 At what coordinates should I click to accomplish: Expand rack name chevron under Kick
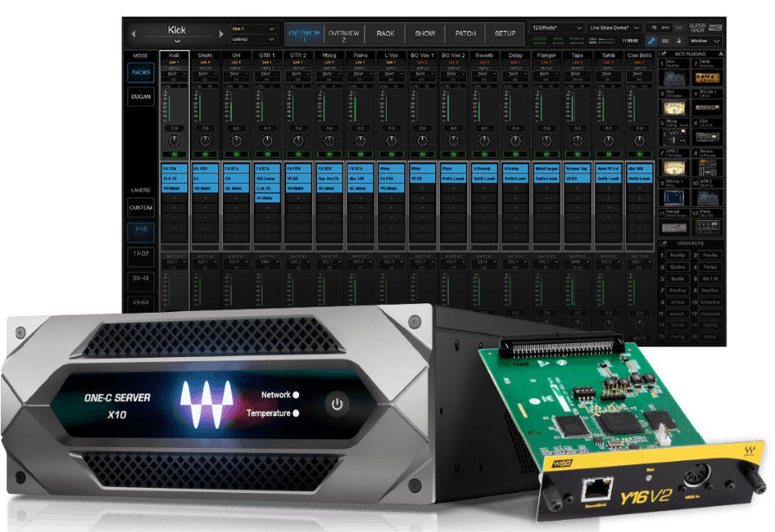coord(177,42)
